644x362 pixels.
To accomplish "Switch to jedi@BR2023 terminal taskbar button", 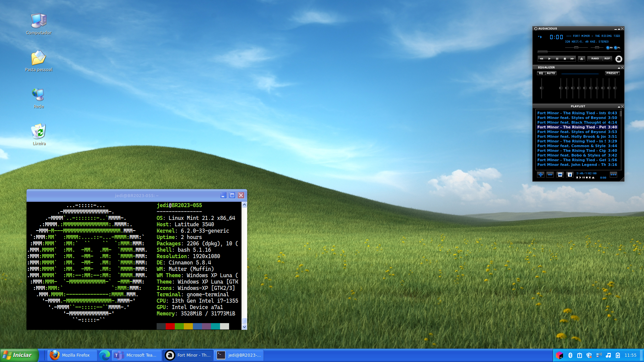I will pyautogui.click(x=239, y=355).
